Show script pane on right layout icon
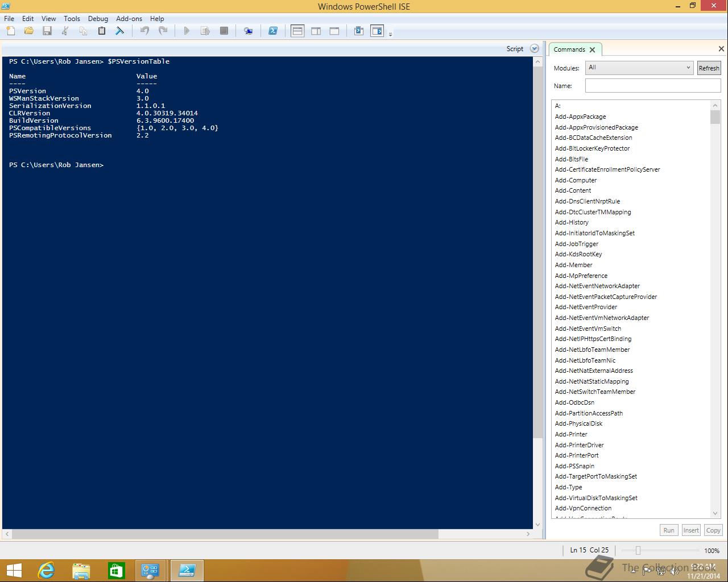Viewport: 728px width, 582px height. 316,31
